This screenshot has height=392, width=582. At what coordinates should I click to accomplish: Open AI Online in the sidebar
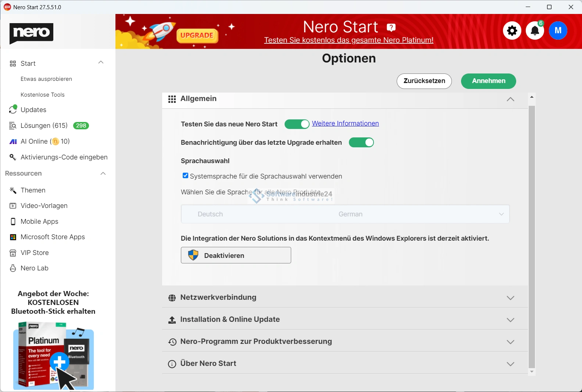(x=34, y=141)
